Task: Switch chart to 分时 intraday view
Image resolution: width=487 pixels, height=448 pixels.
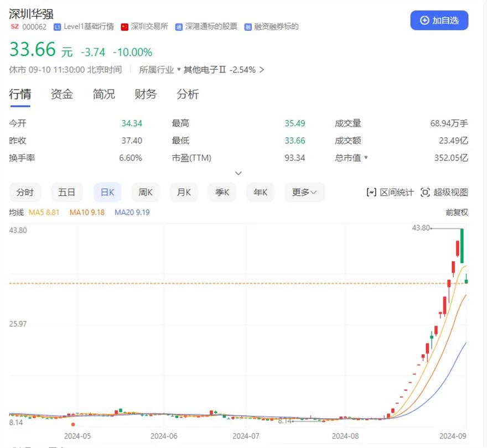Action: pos(25,192)
